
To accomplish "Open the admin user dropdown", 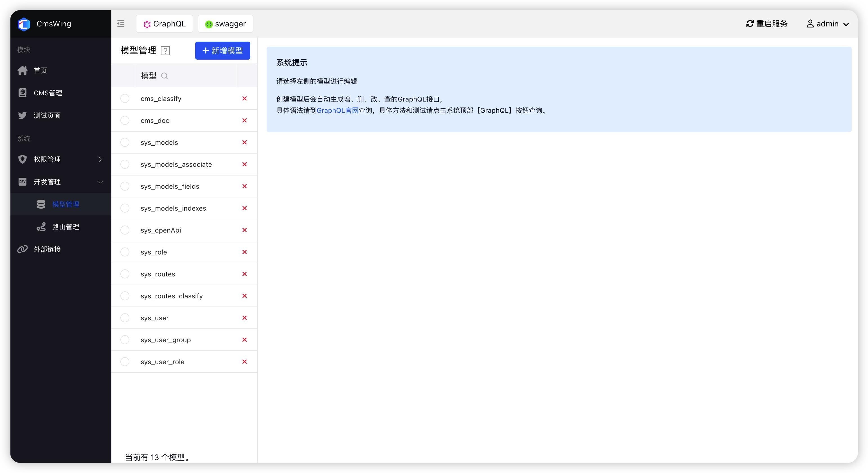I will (x=827, y=24).
